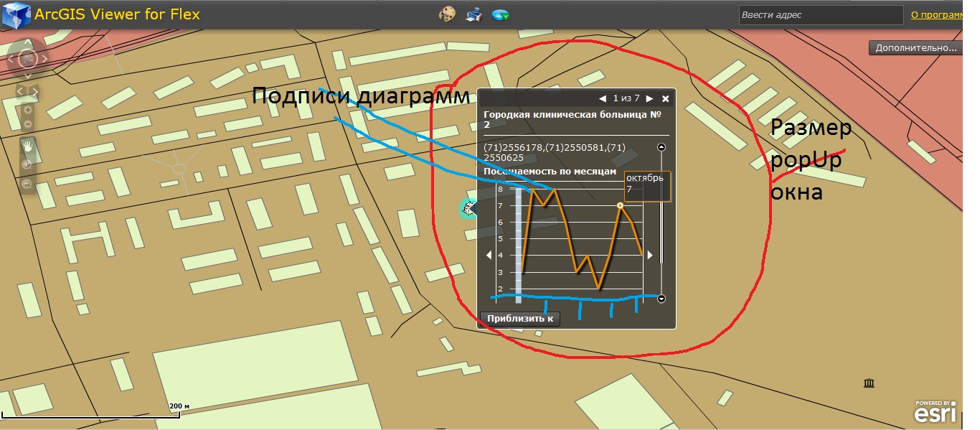The height and width of the screenshot is (430, 980).
Task: Click the popup title 'Городская клиническая больница № 2'
Action: [x=572, y=119]
